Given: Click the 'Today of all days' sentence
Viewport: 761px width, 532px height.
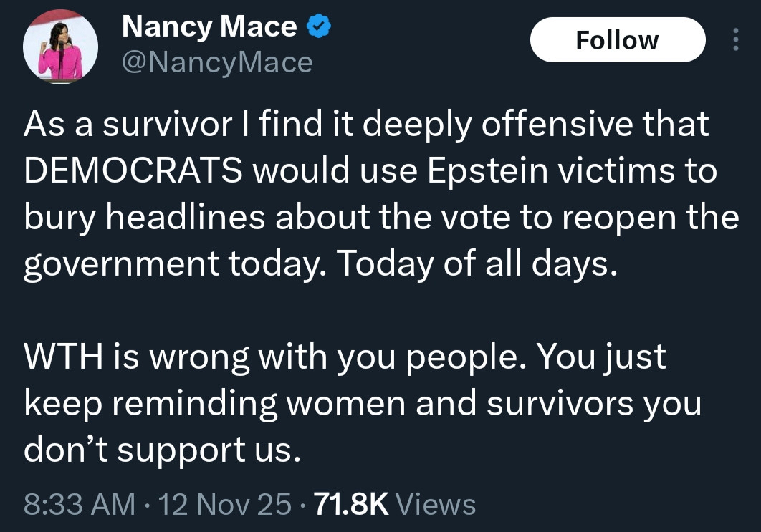Looking at the screenshot, I should [476, 265].
